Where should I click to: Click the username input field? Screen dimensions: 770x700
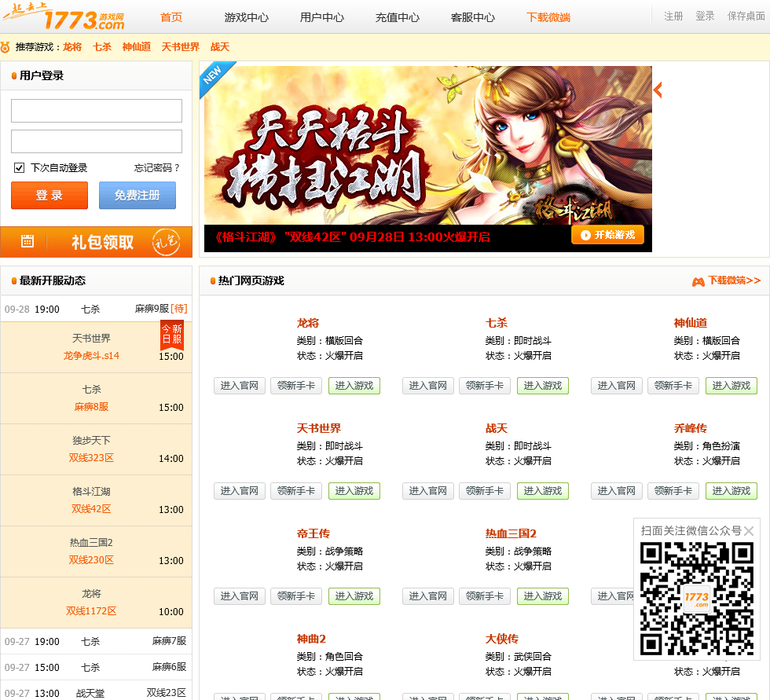(97, 111)
